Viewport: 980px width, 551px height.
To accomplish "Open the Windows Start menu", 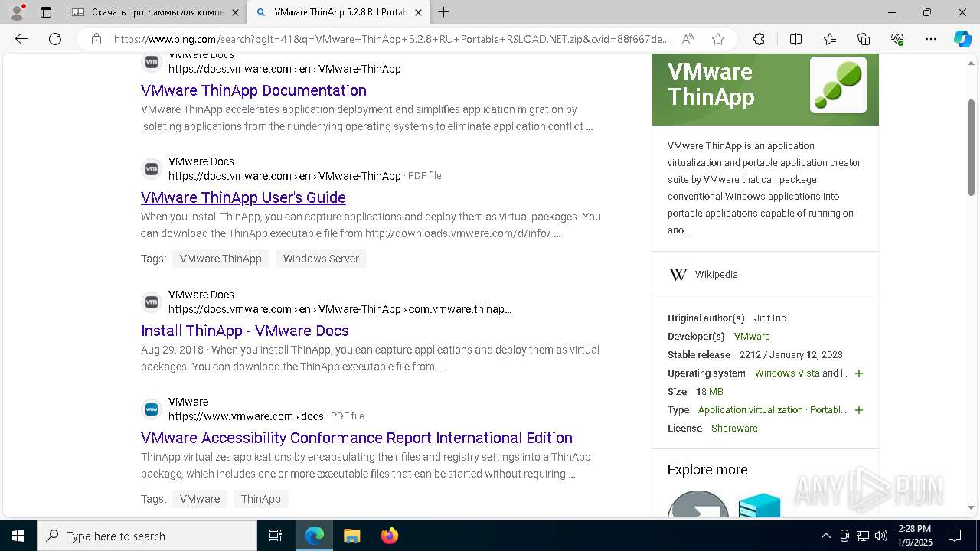I will [18, 536].
